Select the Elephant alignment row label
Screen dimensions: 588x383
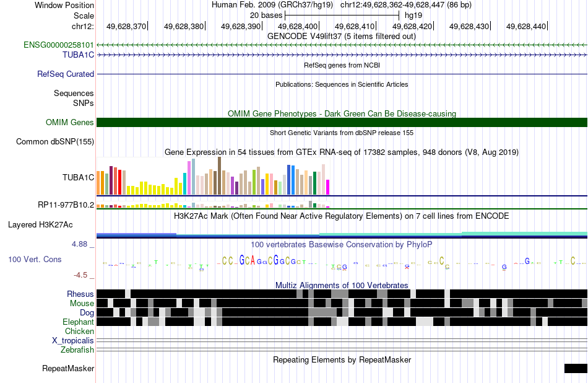coord(78,322)
